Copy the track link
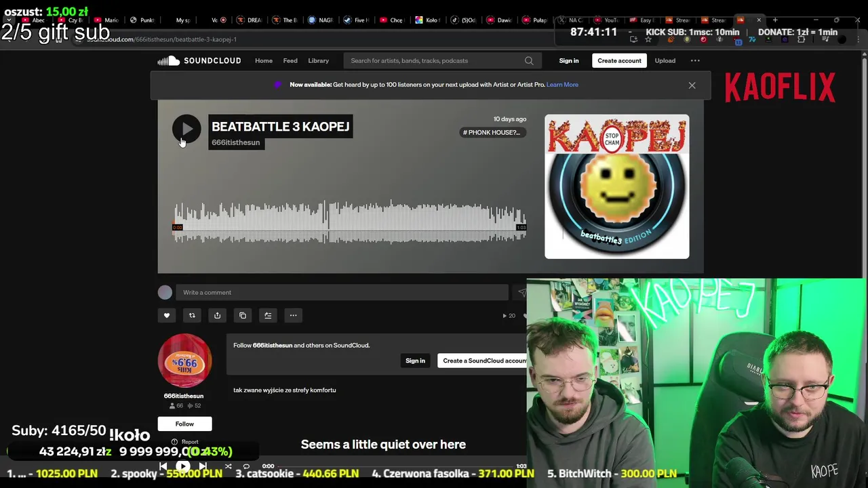This screenshot has height=488, width=868. point(243,315)
